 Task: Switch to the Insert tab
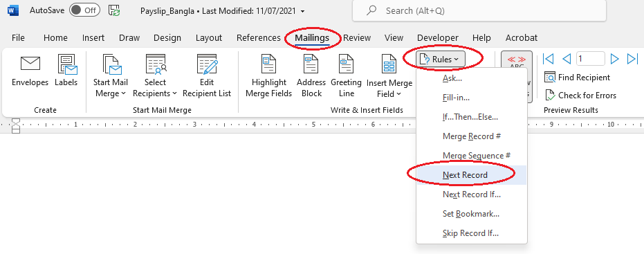click(x=93, y=38)
